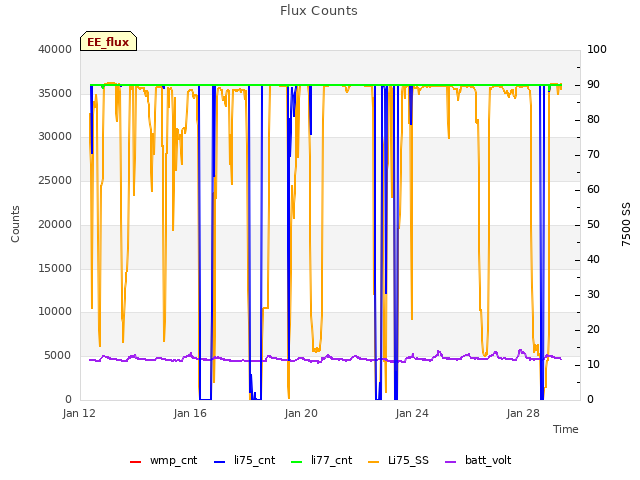Click the 7500 SS right axis label
This screenshot has height=480, width=640.
click(626, 224)
